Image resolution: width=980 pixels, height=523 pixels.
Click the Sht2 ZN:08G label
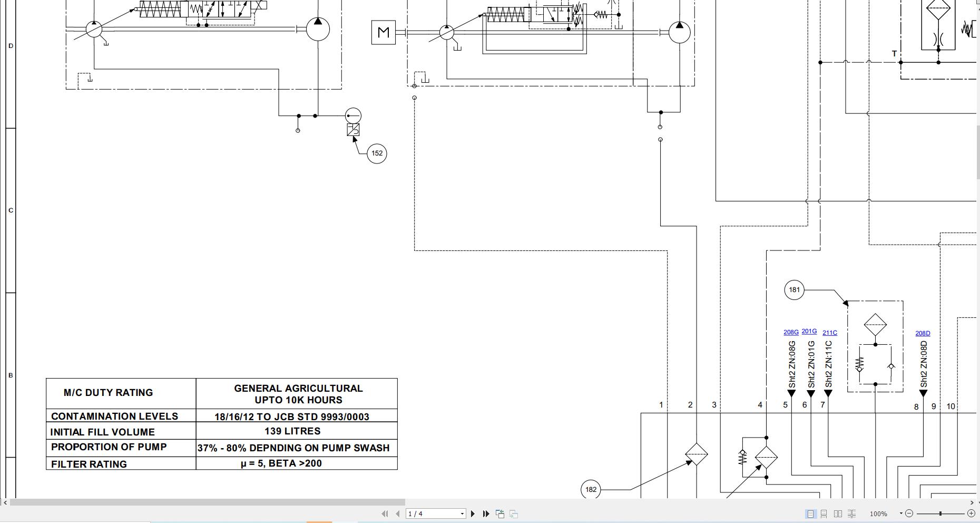[791, 365]
